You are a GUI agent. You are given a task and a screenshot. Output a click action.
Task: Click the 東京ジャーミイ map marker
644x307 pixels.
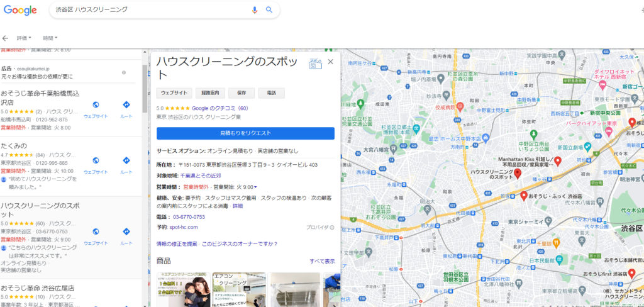548,222
